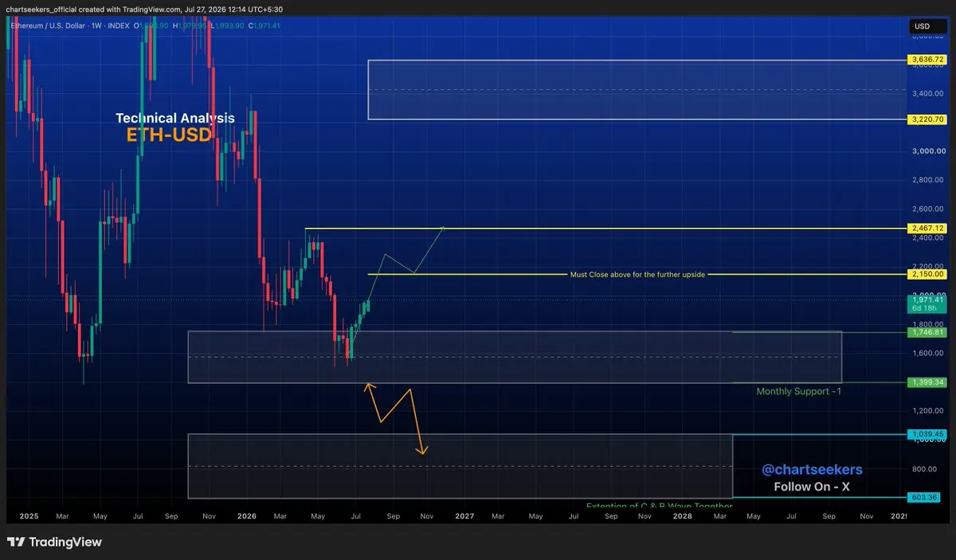The image size is (956, 560).
Task: Click the 2026 year on time axis
Action: click(246, 516)
